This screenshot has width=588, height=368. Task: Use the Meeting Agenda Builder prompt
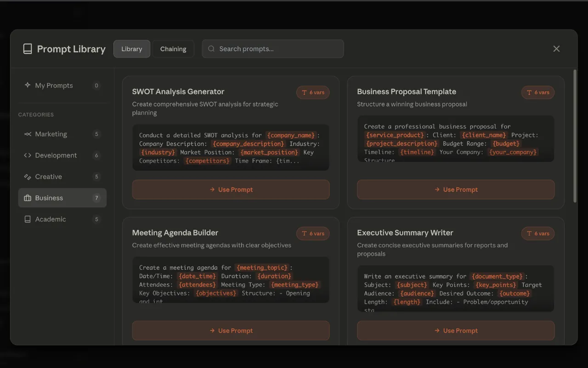(231, 331)
